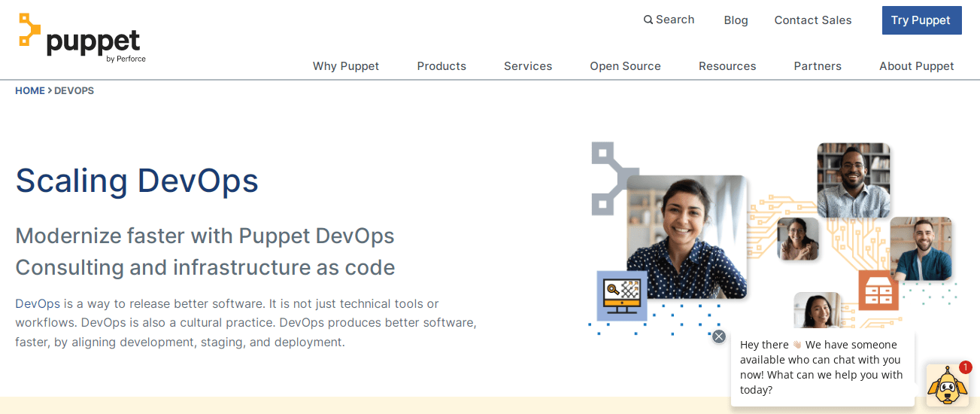Open the Products menu
Viewport: 980px width, 414px height.
pyautogui.click(x=441, y=66)
